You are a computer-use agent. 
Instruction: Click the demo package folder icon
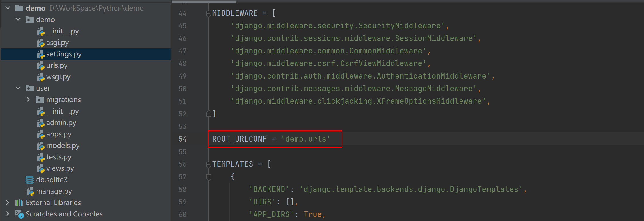[x=30, y=19]
